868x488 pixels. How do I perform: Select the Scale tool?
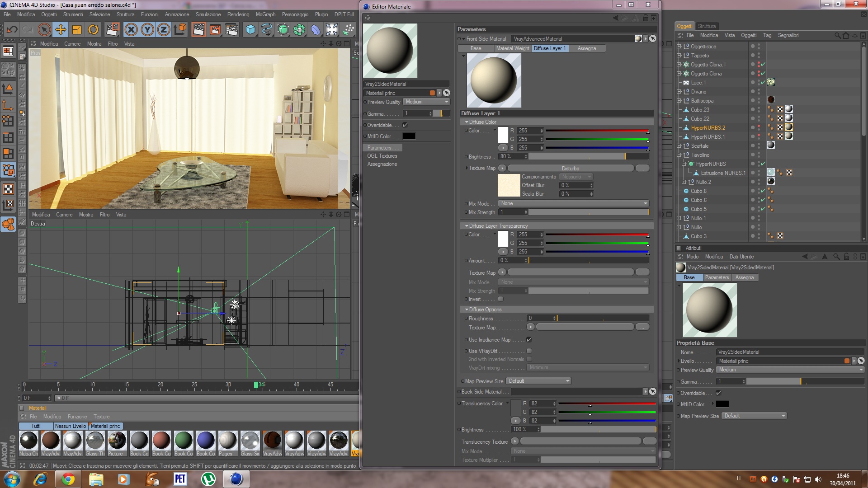pyautogui.click(x=77, y=30)
